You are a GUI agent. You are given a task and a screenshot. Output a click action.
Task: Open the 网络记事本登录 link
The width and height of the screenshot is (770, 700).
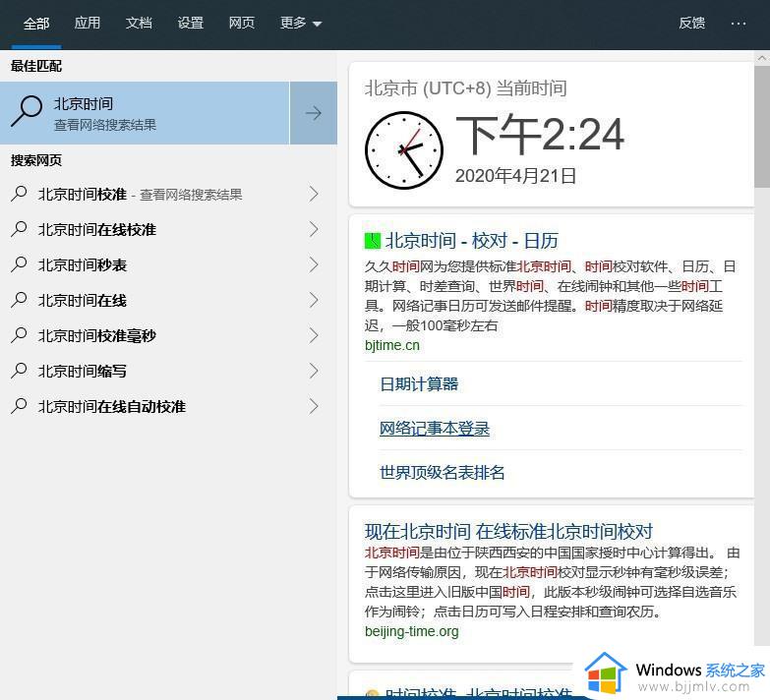tap(435, 428)
